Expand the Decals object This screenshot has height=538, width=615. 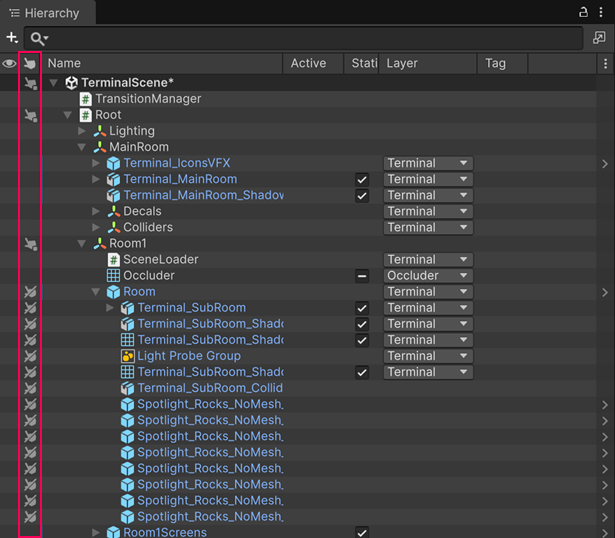(x=96, y=211)
